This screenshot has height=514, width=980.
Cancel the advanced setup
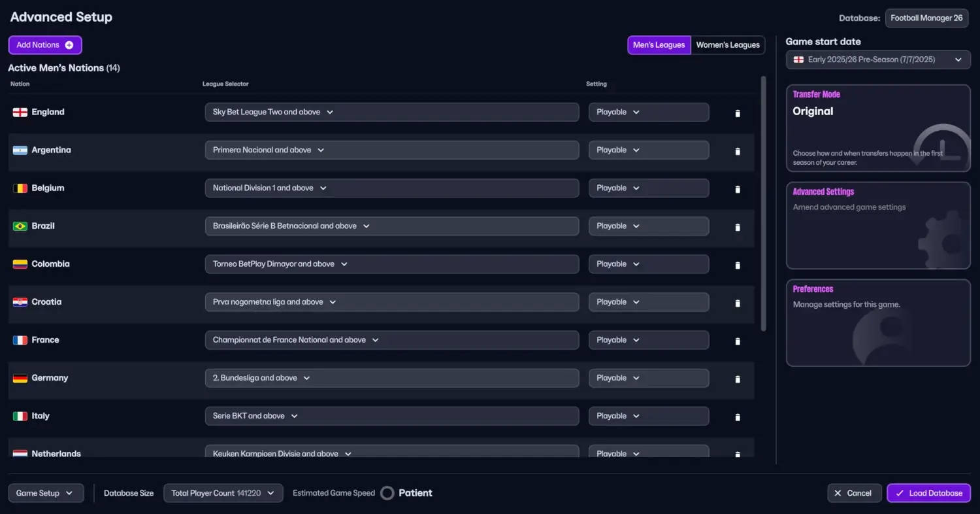click(x=855, y=493)
